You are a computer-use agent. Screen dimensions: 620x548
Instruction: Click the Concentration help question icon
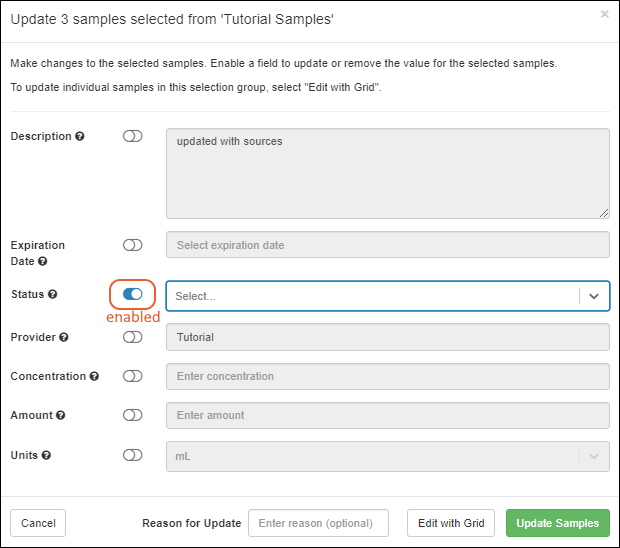95,377
